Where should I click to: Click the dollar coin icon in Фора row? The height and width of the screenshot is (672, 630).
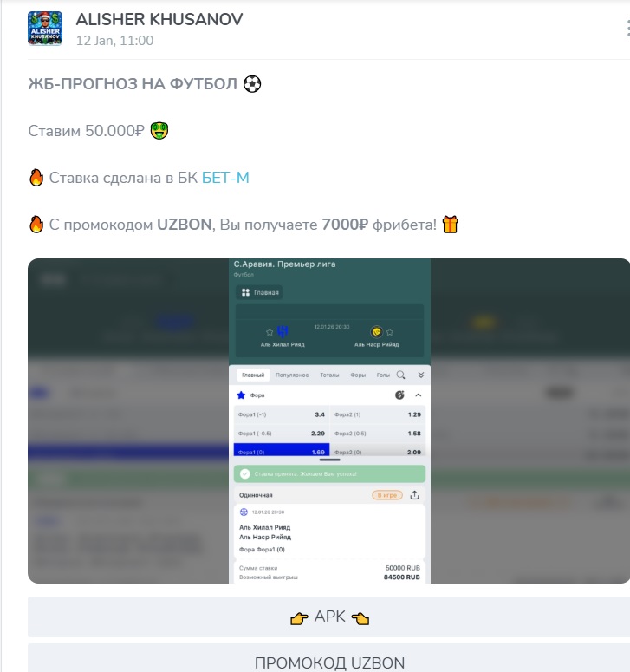pyautogui.click(x=399, y=395)
